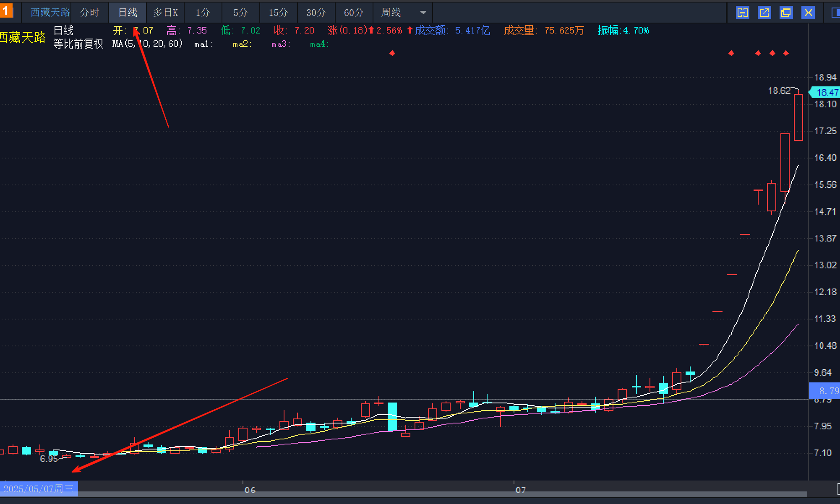Click the orange number 1 panel badge

pyautogui.click(x=6, y=11)
